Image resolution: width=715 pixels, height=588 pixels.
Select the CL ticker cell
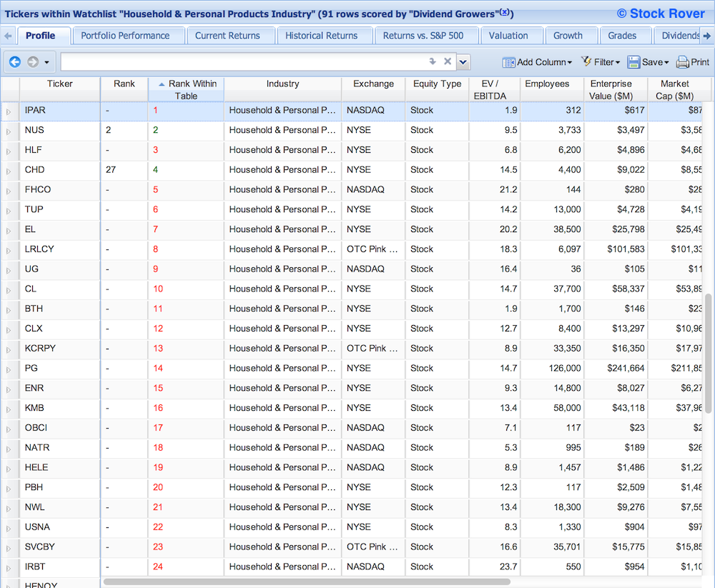[x=60, y=289]
